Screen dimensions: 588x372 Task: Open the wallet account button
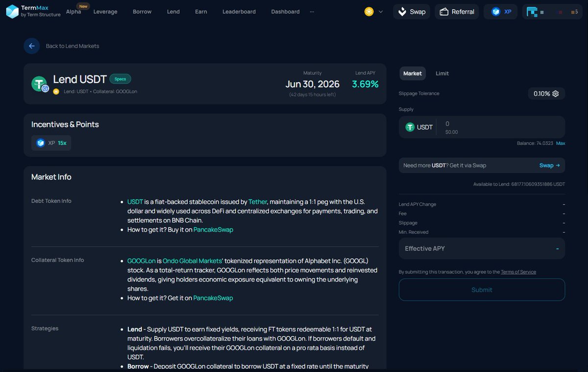553,12
